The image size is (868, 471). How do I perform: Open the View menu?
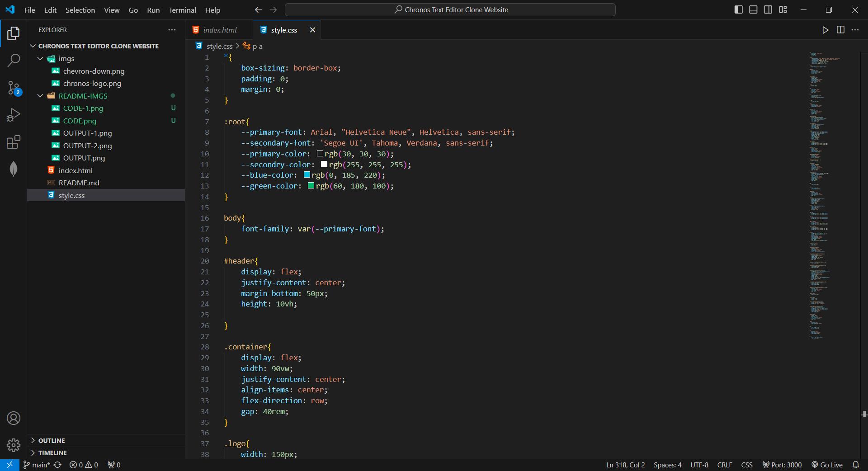(x=112, y=10)
